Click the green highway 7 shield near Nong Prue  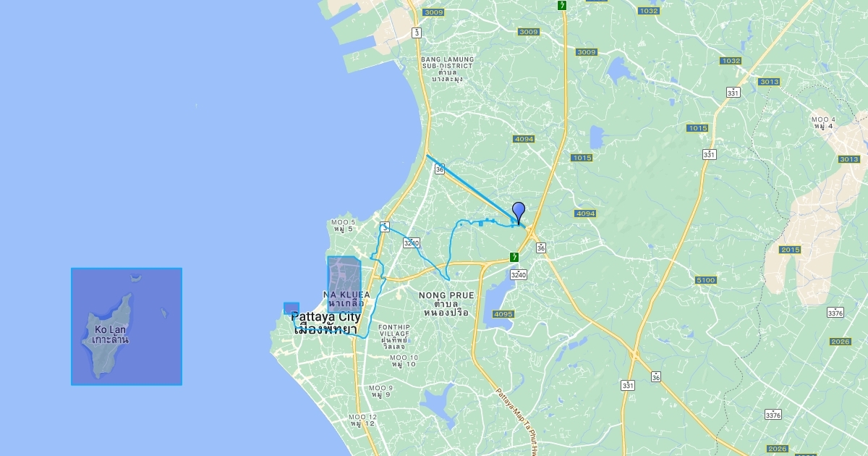pyautogui.click(x=514, y=257)
